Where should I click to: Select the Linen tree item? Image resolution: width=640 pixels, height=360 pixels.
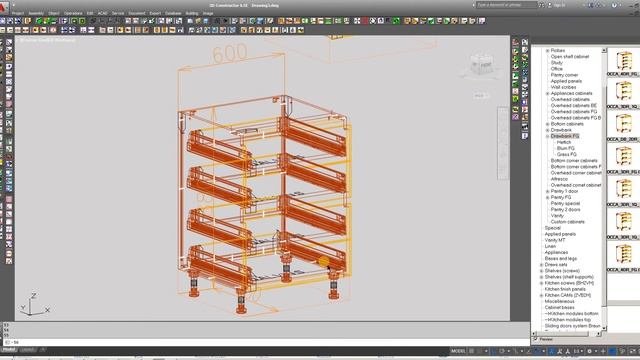point(550,247)
